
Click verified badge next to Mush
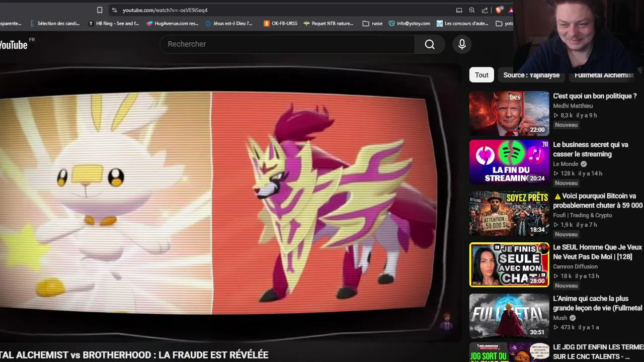tap(573, 318)
